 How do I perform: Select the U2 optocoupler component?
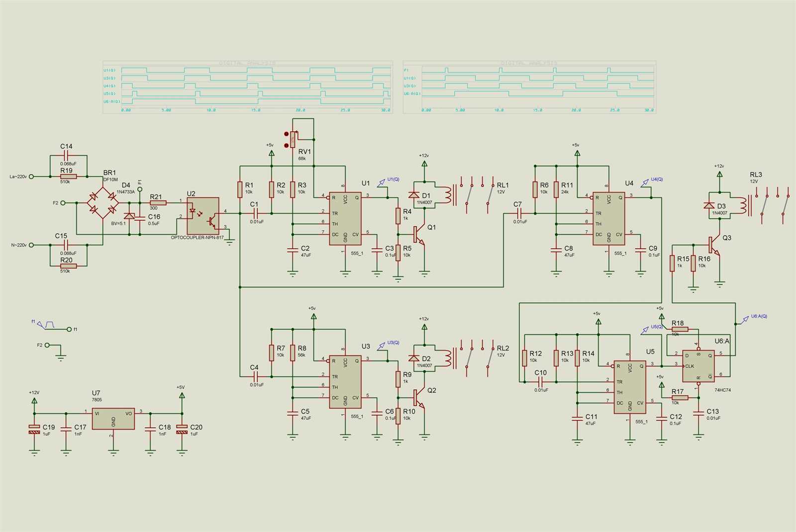[203, 216]
